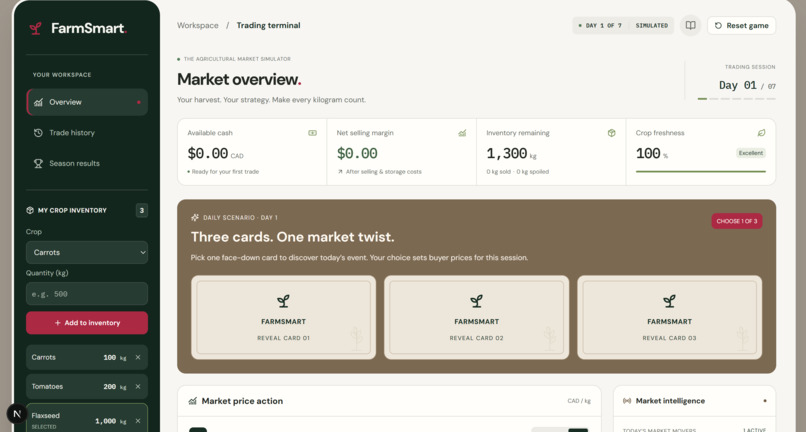Select the Flaxseed inventory row

coord(87,418)
